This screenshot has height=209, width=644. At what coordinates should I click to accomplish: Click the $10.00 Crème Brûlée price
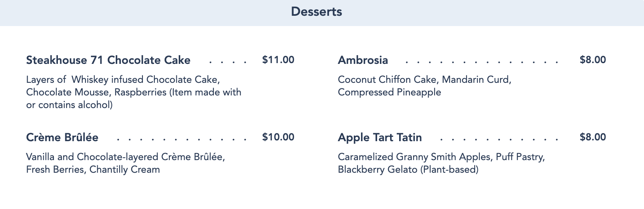coord(278,137)
